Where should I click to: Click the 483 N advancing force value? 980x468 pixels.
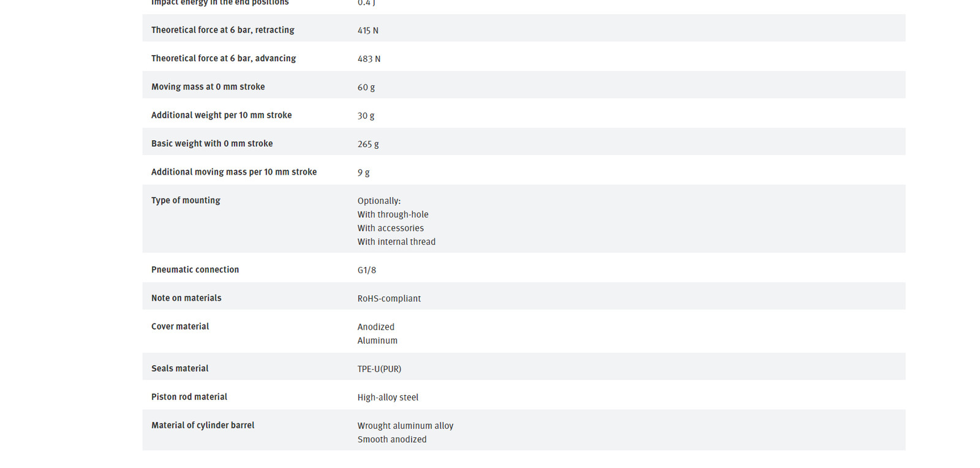click(369, 59)
